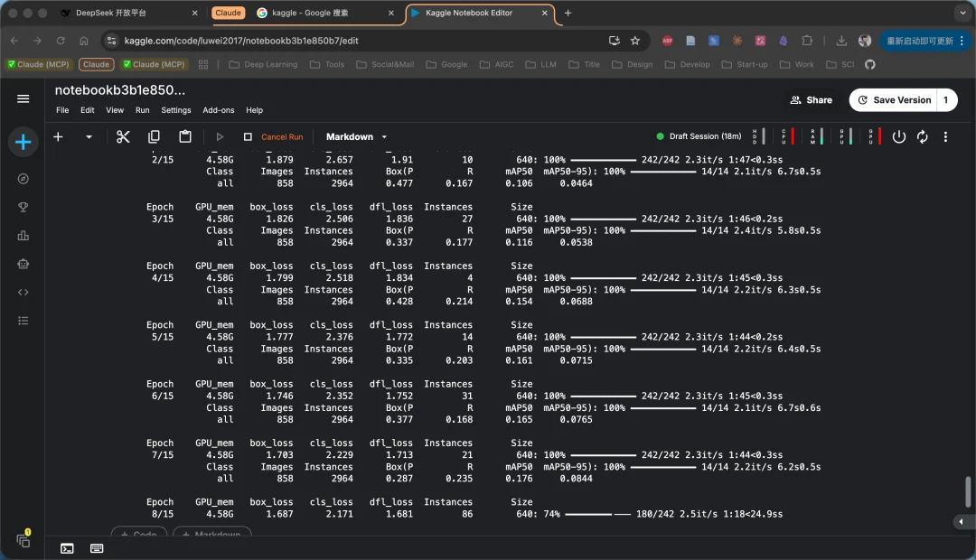976x560 pixels.
Task: Restart the session with the refresh arrows icon
Action: click(x=923, y=137)
